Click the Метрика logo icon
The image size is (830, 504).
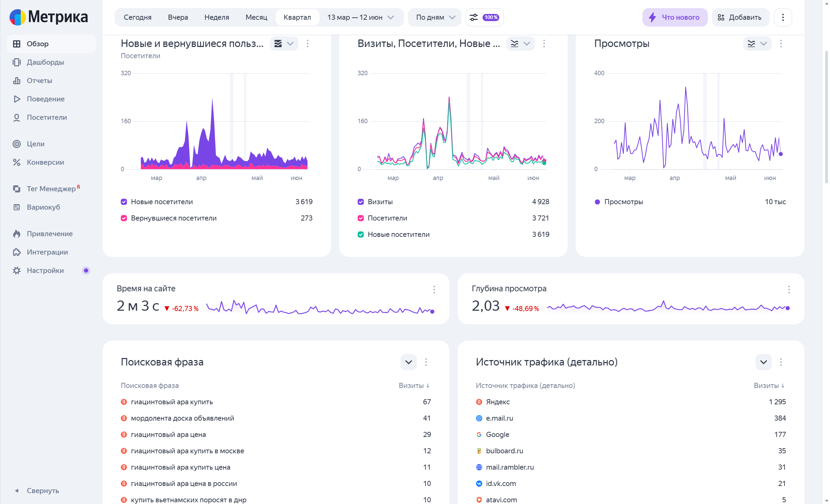pos(17,17)
